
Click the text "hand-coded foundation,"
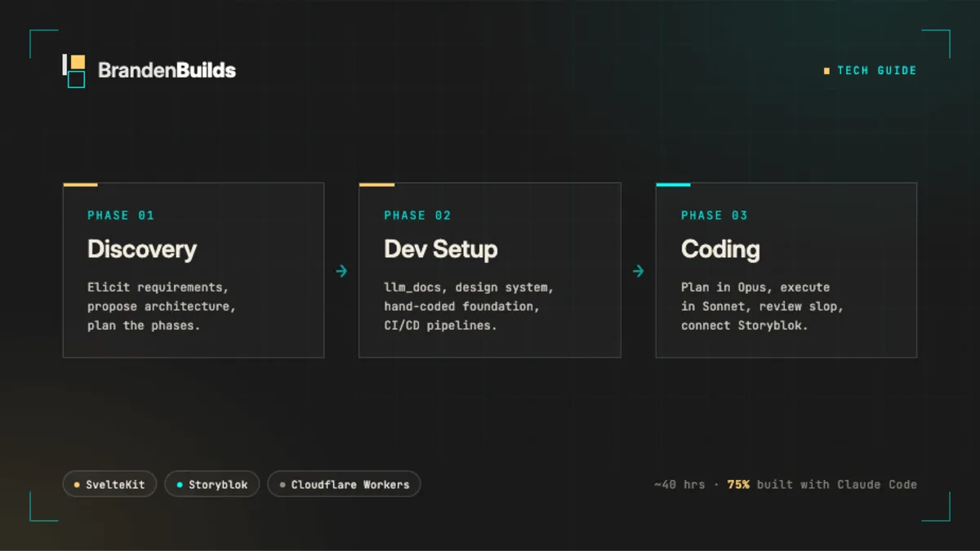coord(462,306)
